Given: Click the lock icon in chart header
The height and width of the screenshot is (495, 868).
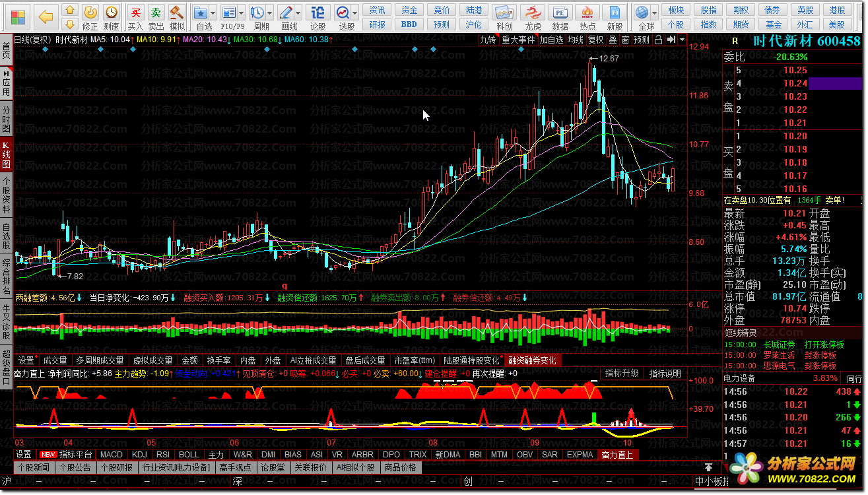Looking at the screenshot, I should click(x=659, y=40).
